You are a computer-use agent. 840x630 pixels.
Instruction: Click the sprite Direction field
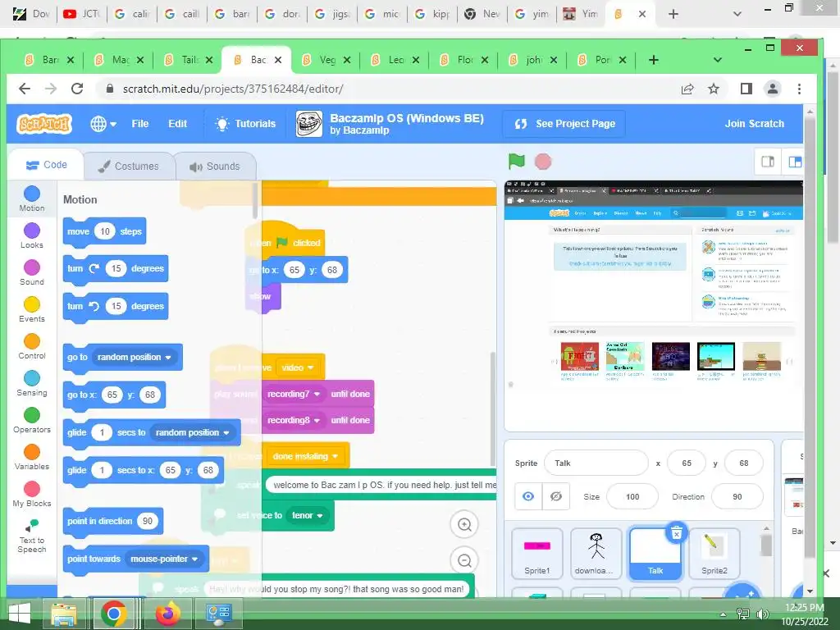click(x=737, y=496)
